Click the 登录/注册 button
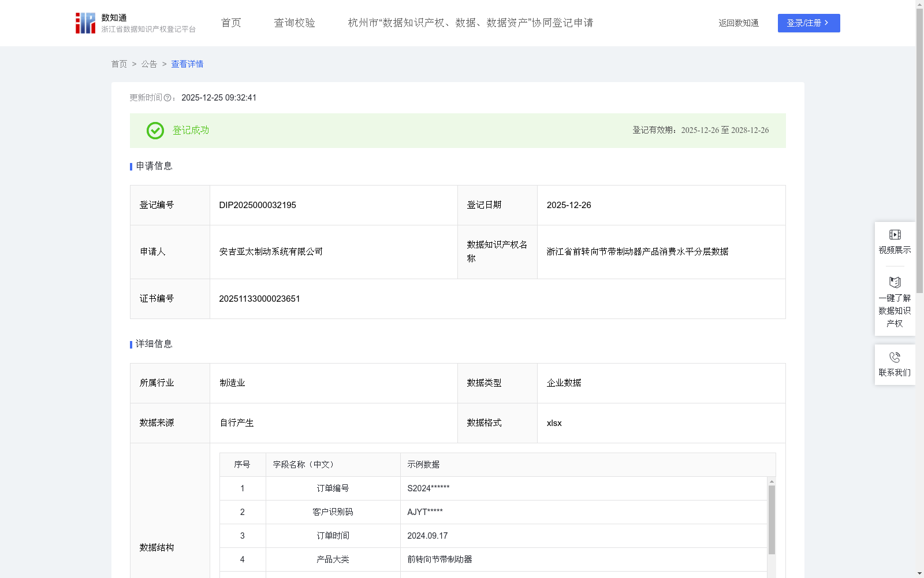Screen dimensions: 924x578 click(x=808, y=23)
